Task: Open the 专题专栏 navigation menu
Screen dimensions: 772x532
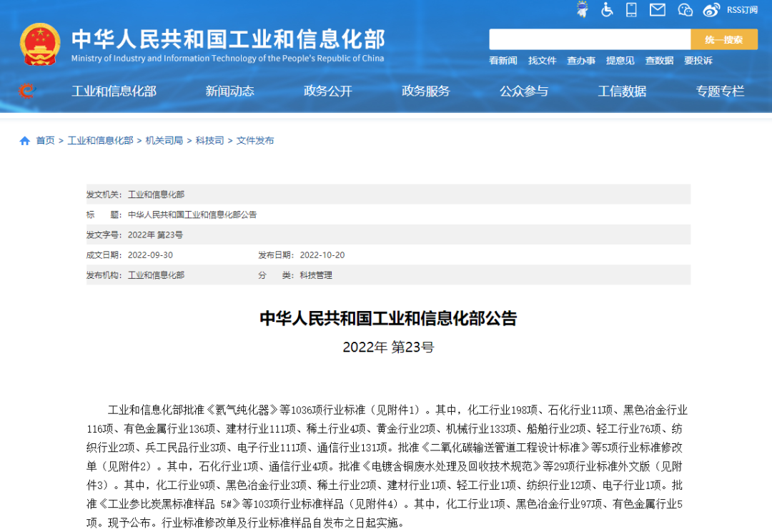Action: [720, 91]
